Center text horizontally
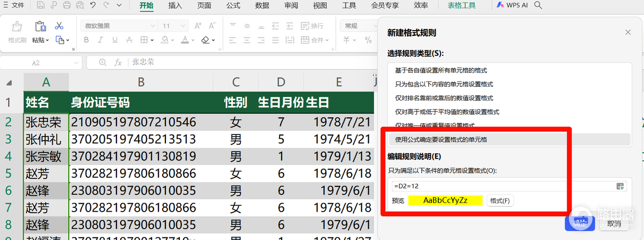Screen dimensions: 644x240 coord(247,40)
